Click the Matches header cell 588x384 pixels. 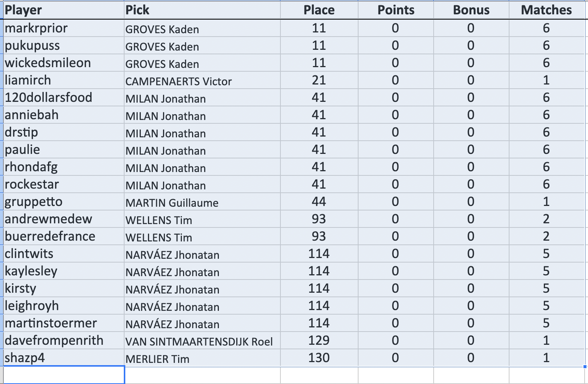pos(546,10)
